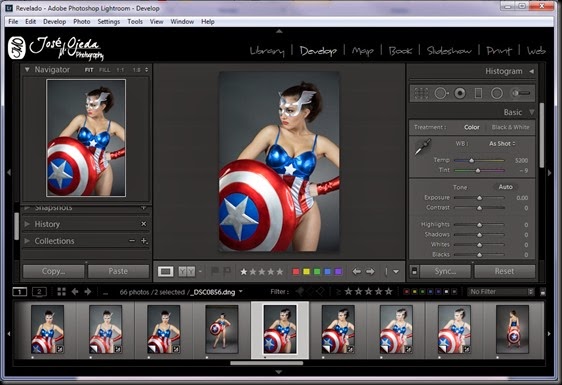Set five-star rating in toolbar
This screenshot has width=562, height=385.
click(280, 272)
